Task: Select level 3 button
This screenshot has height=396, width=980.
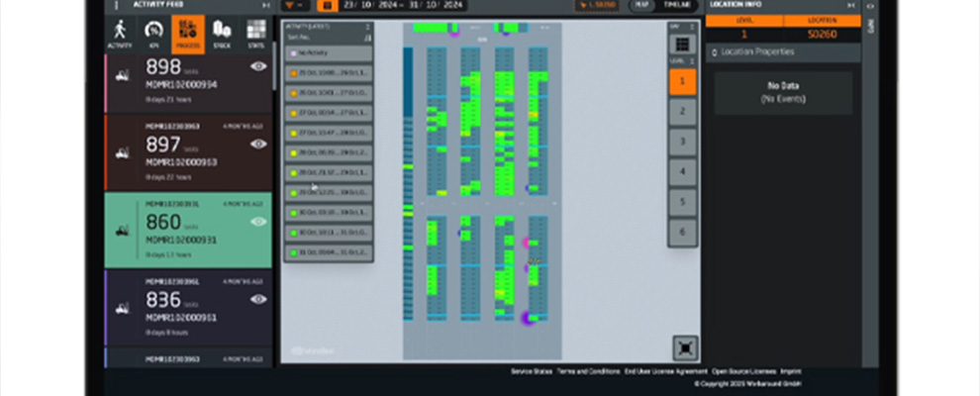Action: click(682, 141)
